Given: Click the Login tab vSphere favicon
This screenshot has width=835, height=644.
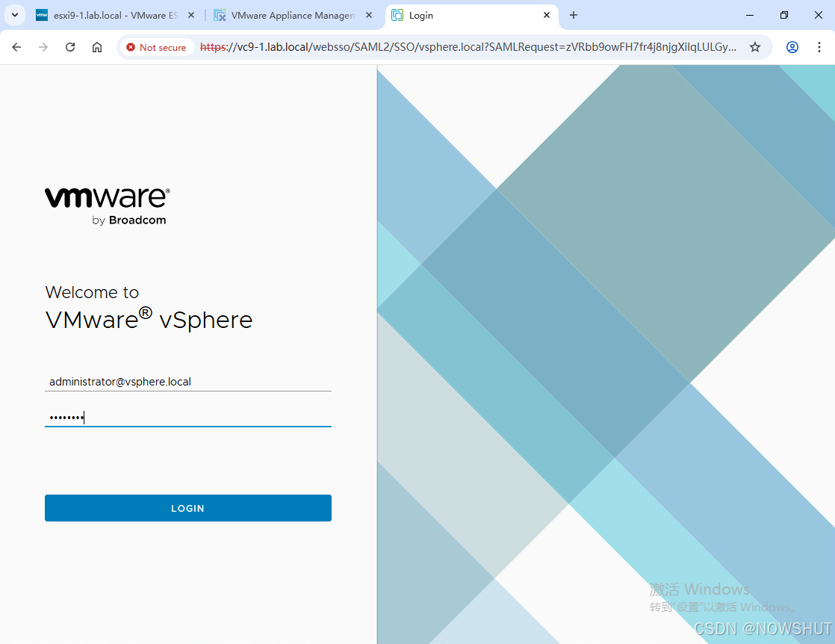Looking at the screenshot, I should pos(397,16).
